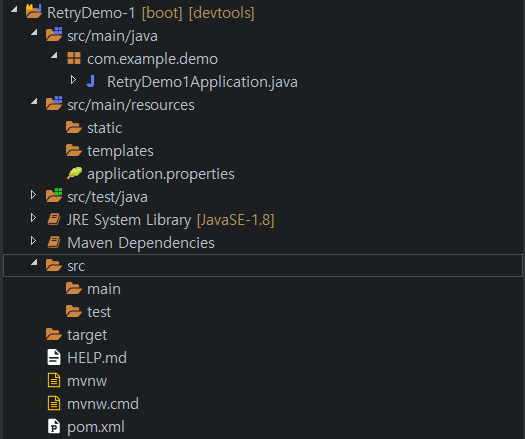Select the mvnw file name
Viewport: 525px width, 439px height.
point(87,381)
